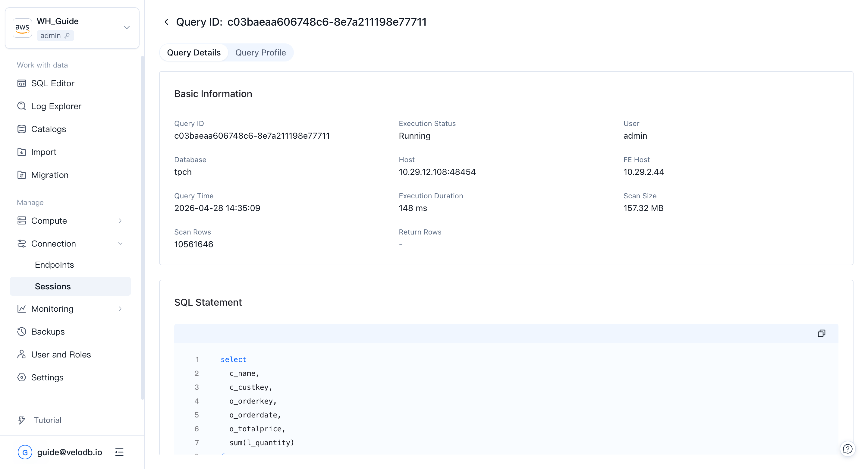Screen dimensions: 868x469
Task: Click the sidebar vertical scrollbar
Action: tap(143, 228)
